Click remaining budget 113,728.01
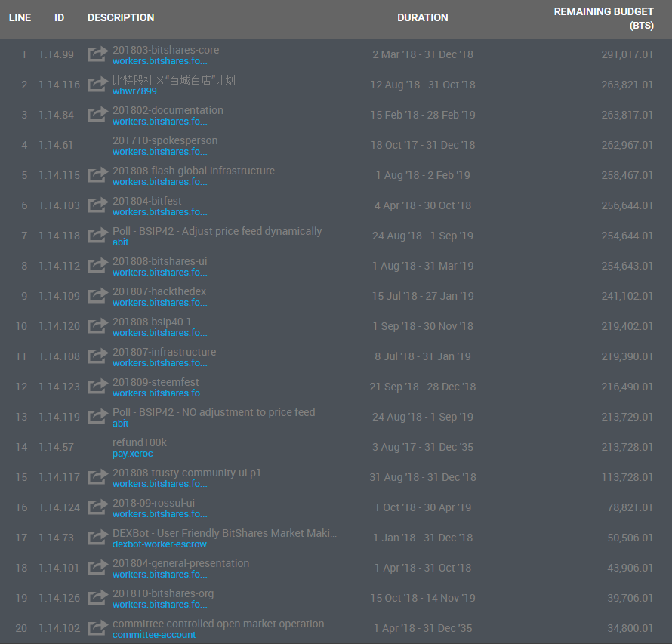672x644 pixels. coord(627,477)
